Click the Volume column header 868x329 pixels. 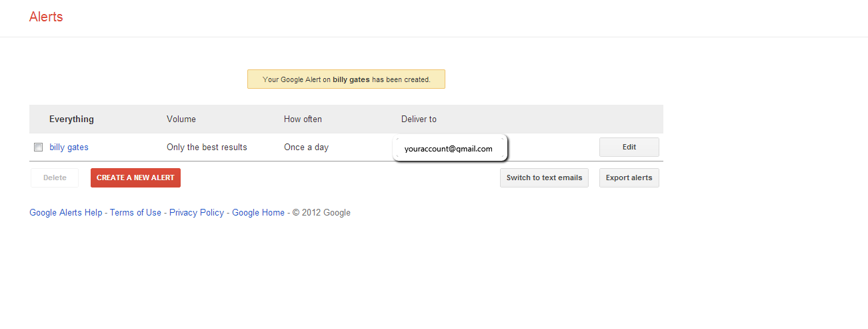pyautogui.click(x=181, y=119)
